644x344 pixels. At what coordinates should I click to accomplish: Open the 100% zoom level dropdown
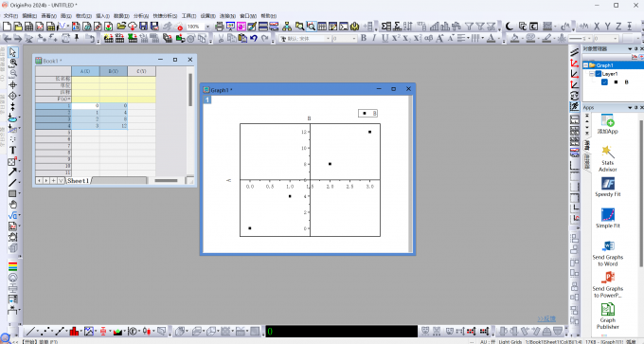(x=207, y=27)
